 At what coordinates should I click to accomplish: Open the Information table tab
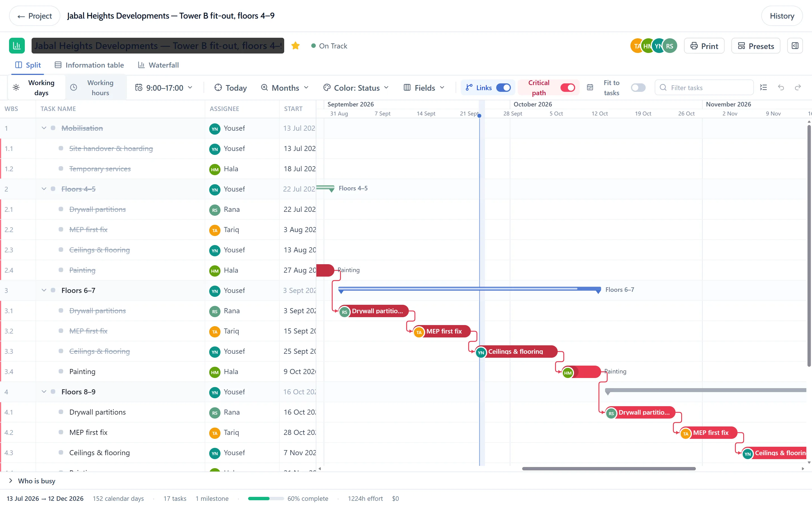89,65
